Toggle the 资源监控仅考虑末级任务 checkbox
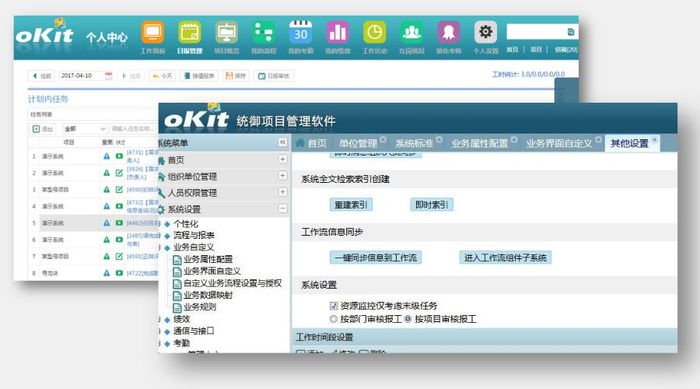 coord(333,306)
